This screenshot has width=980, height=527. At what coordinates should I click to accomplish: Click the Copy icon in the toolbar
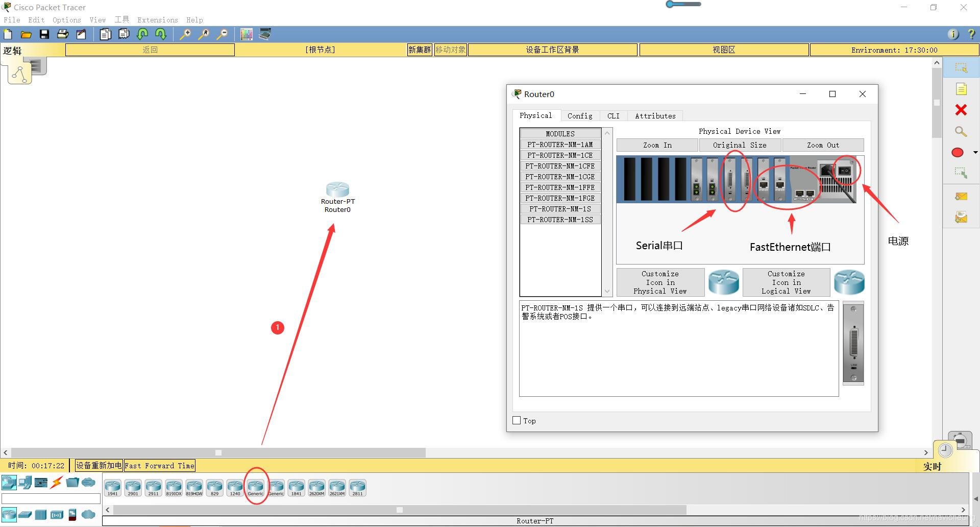pos(106,34)
